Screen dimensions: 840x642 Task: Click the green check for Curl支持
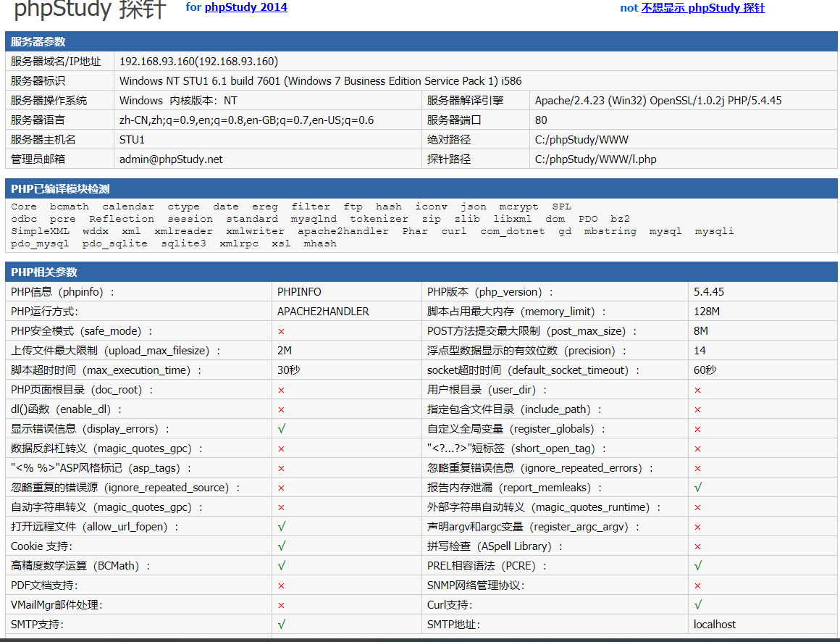(x=697, y=605)
